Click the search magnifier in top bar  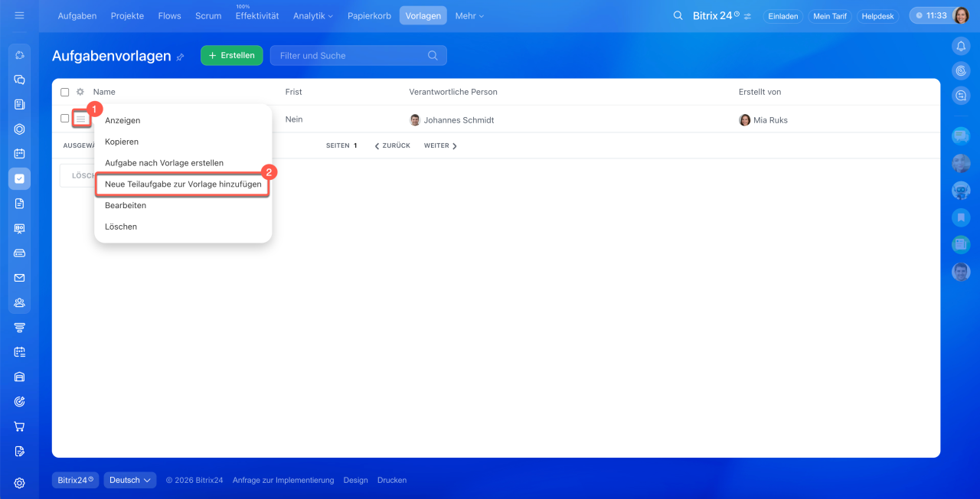coord(678,15)
